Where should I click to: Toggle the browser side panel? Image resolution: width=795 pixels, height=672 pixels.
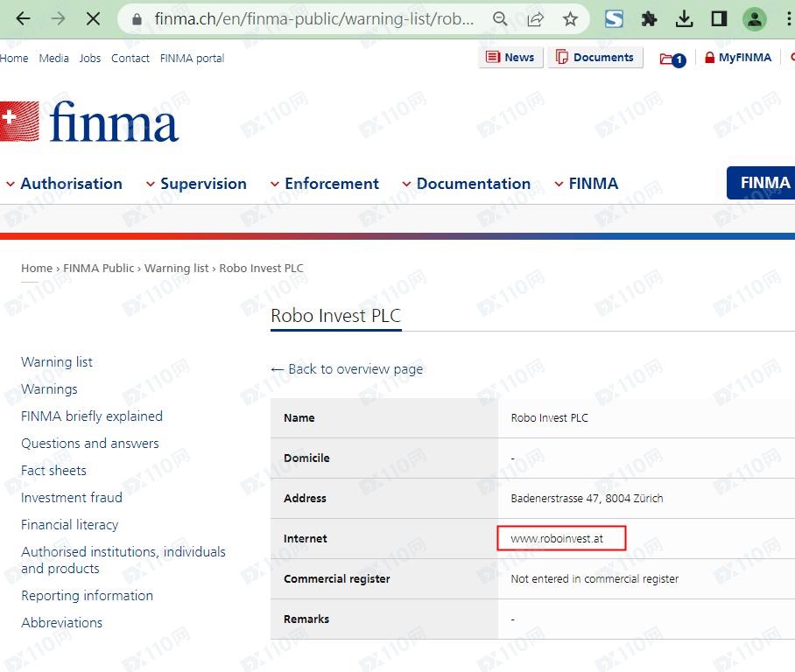tap(719, 18)
